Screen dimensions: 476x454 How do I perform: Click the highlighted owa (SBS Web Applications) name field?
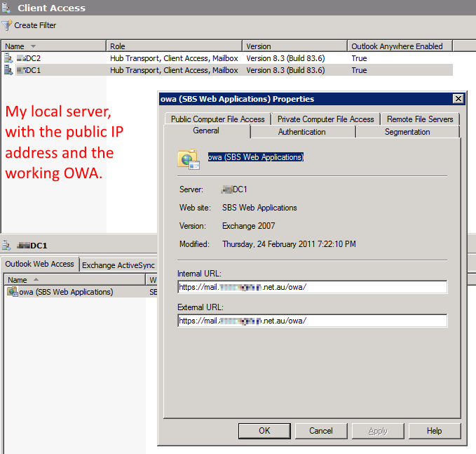click(x=256, y=157)
